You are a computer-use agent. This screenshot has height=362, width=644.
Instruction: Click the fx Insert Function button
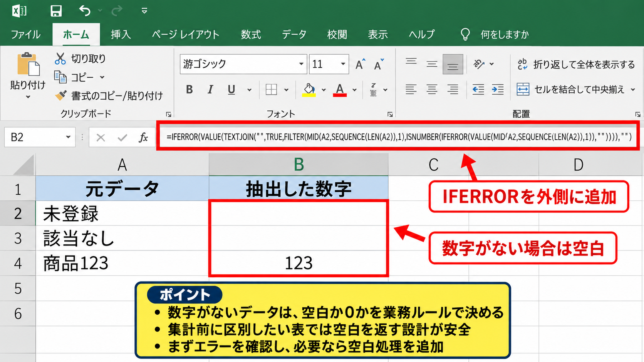143,137
